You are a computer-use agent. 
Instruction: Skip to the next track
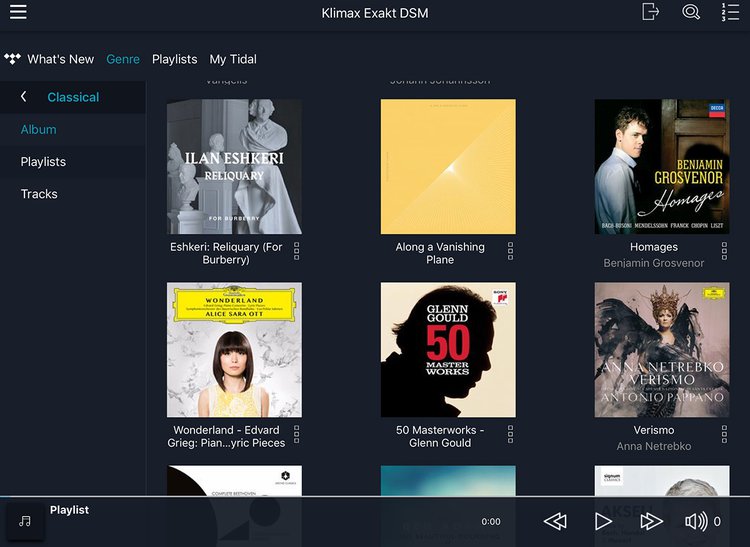pyautogui.click(x=651, y=521)
